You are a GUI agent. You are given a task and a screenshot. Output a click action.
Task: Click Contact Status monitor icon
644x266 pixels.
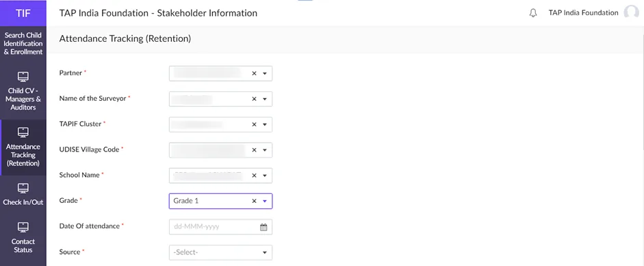tap(23, 228)
